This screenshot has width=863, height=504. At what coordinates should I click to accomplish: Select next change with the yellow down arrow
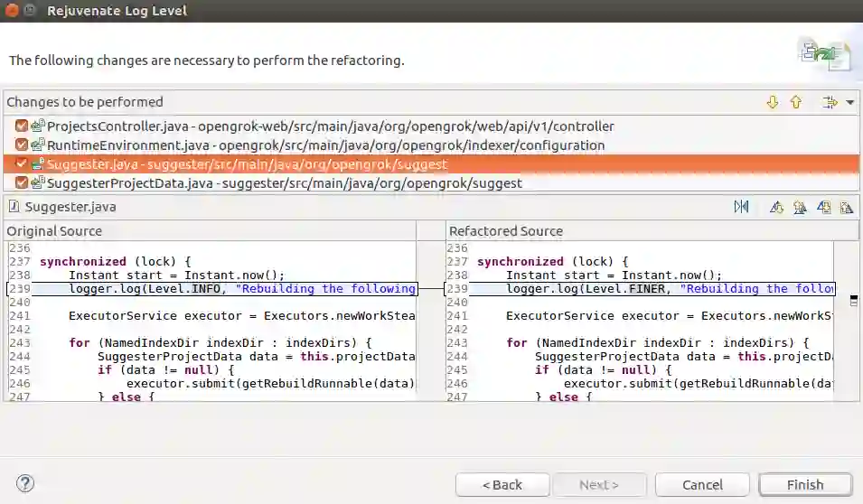[x=772, y=103]
